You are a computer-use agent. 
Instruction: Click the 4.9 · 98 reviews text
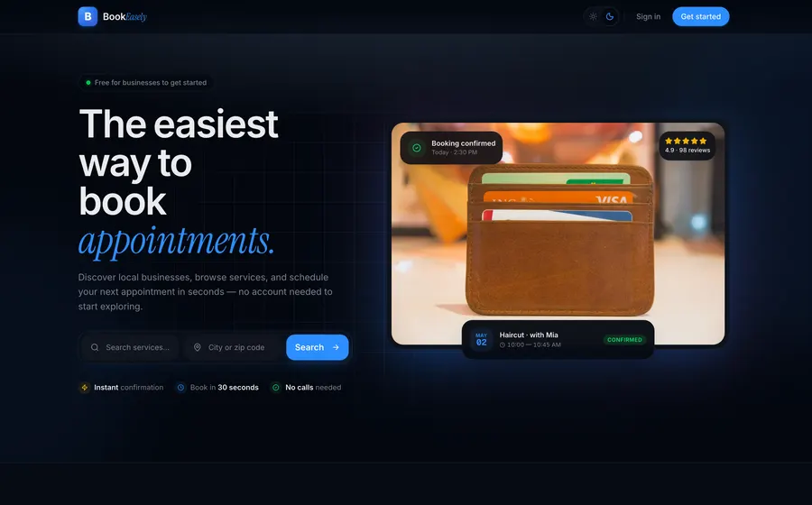pos(687,150)
